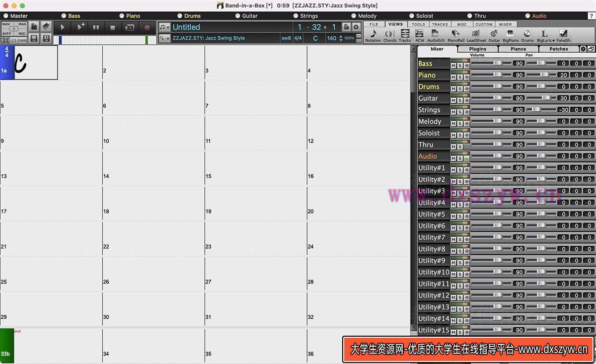
Task: Stop the song playback
Action: coord(113,27)
